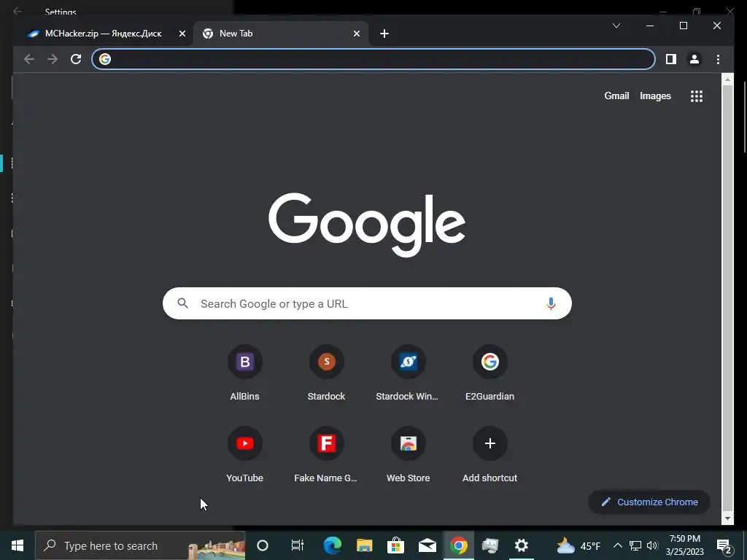The image size is (747, 560).
Task: Open File Explorer from the taskbar
Action: point(364,545)
